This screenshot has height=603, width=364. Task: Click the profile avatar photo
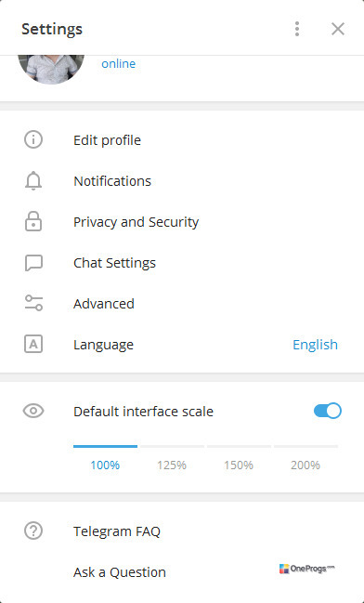click(51, 70)
